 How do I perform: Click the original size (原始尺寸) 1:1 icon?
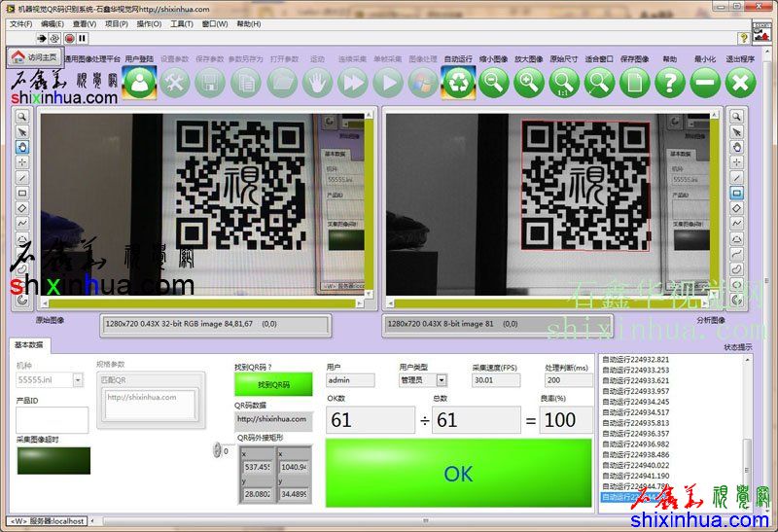(x=563, y=83)
